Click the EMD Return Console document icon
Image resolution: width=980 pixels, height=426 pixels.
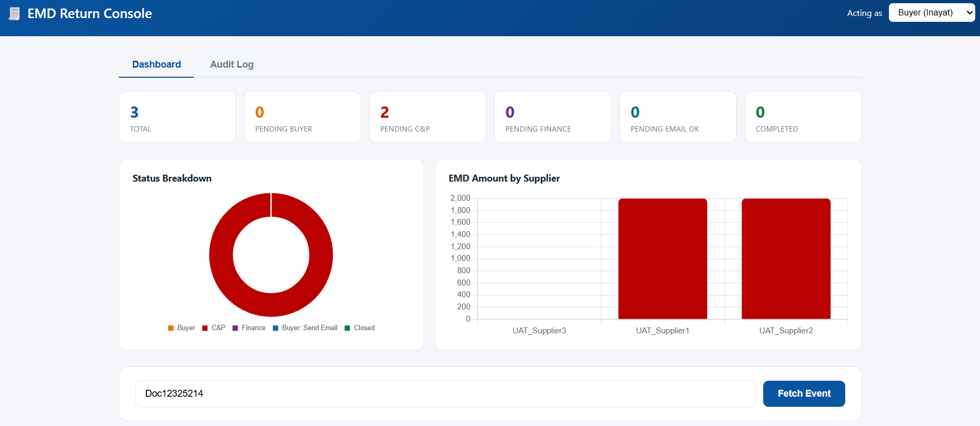(x=14, y=13)
